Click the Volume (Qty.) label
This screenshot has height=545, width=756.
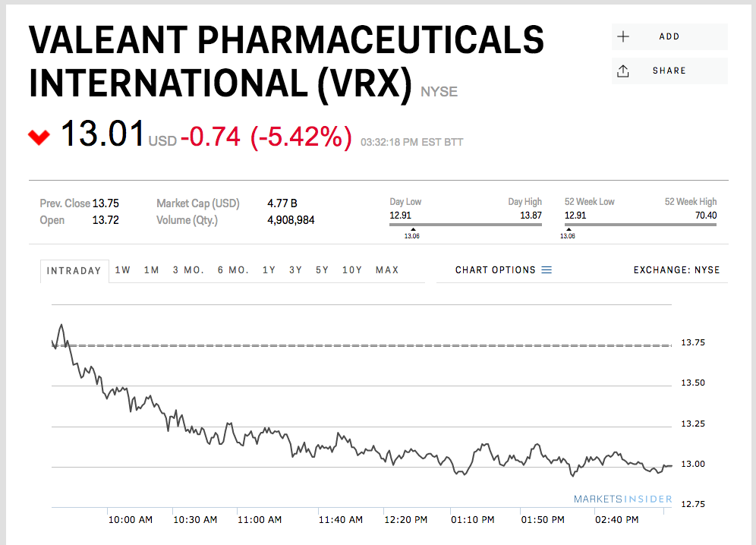[187, 220]
